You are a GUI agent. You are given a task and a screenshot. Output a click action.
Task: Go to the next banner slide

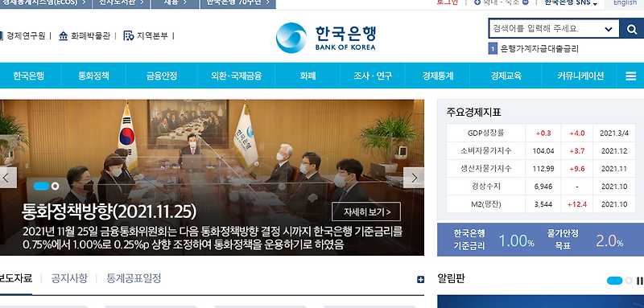(414, 178)
